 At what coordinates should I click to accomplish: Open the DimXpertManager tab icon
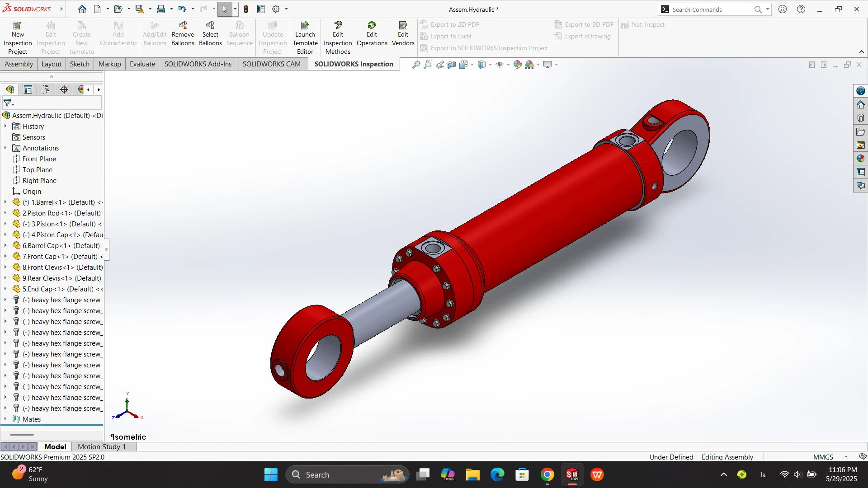(x=64, y=89)
